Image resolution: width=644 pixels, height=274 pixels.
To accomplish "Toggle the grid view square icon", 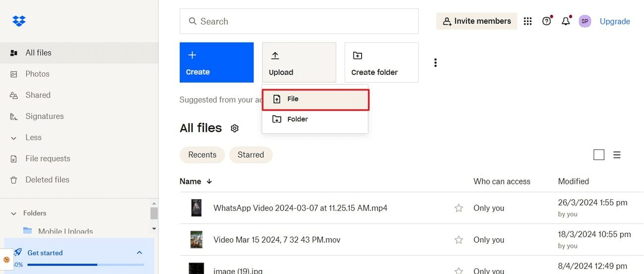I will click(x=599, y=155).
